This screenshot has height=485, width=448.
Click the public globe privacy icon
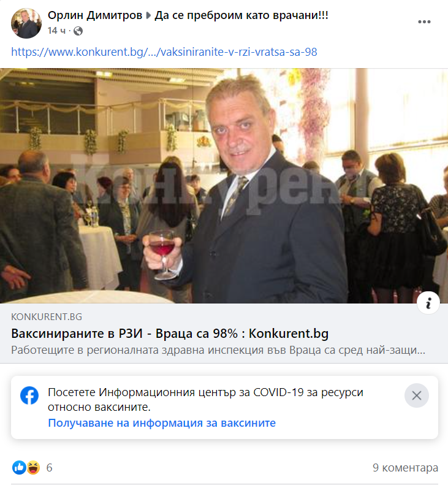point(78,31)
